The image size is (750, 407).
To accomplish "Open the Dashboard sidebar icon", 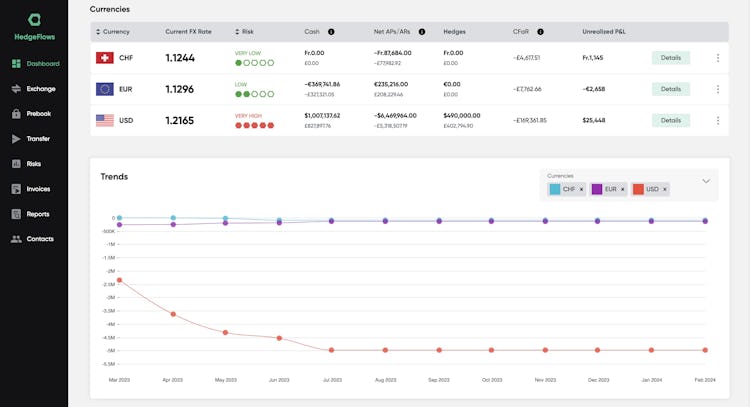I will [x=16, y=64].
